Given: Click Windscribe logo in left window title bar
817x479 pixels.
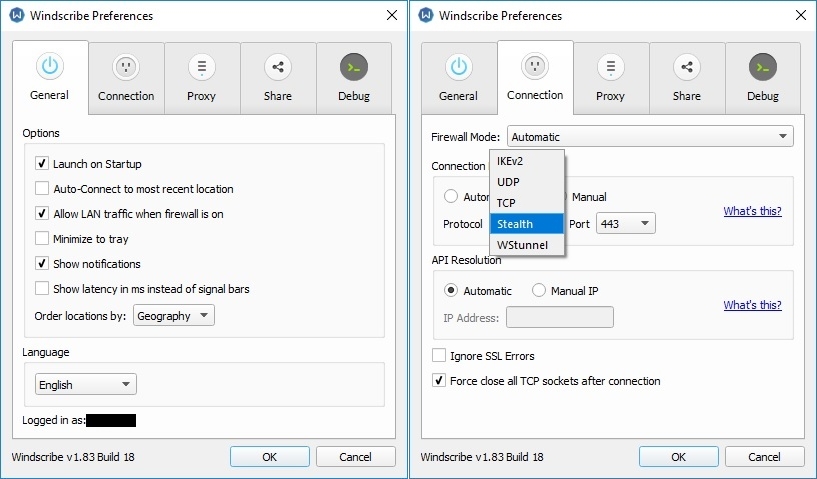Looking at the screenshot, I should coord(17,15).
